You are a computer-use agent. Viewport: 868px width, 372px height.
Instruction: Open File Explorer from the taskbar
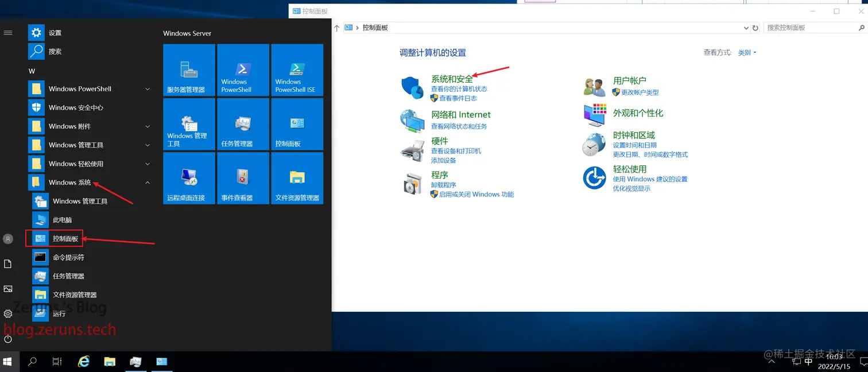tap(110, 362)
